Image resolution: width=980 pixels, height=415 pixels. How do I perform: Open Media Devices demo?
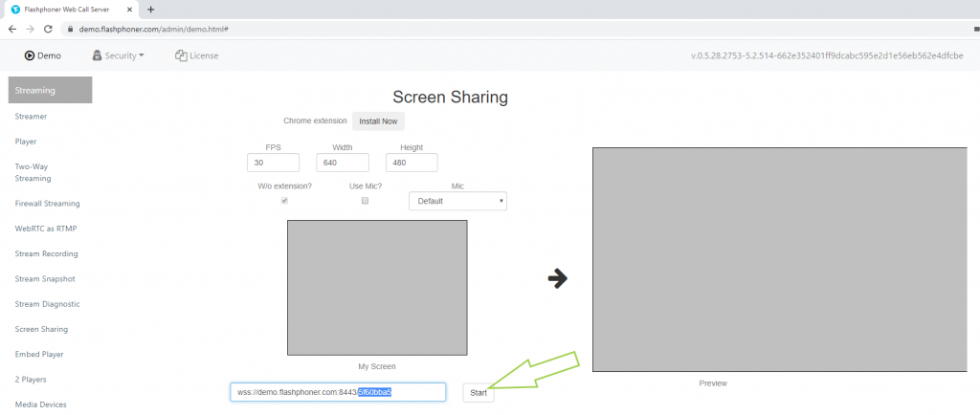(x=40, y=404)
